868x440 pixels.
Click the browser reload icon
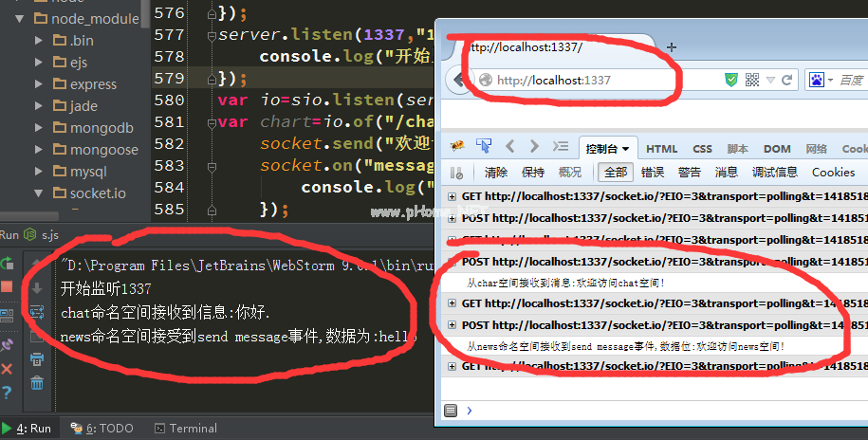(786, 80)
